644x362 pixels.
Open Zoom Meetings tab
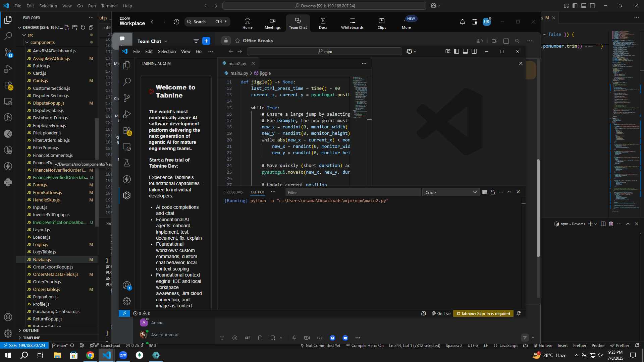point(273,23)
